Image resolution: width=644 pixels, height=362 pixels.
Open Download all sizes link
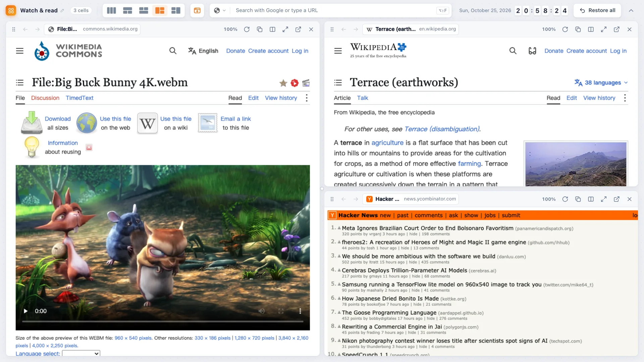click(x=58, y=119)
